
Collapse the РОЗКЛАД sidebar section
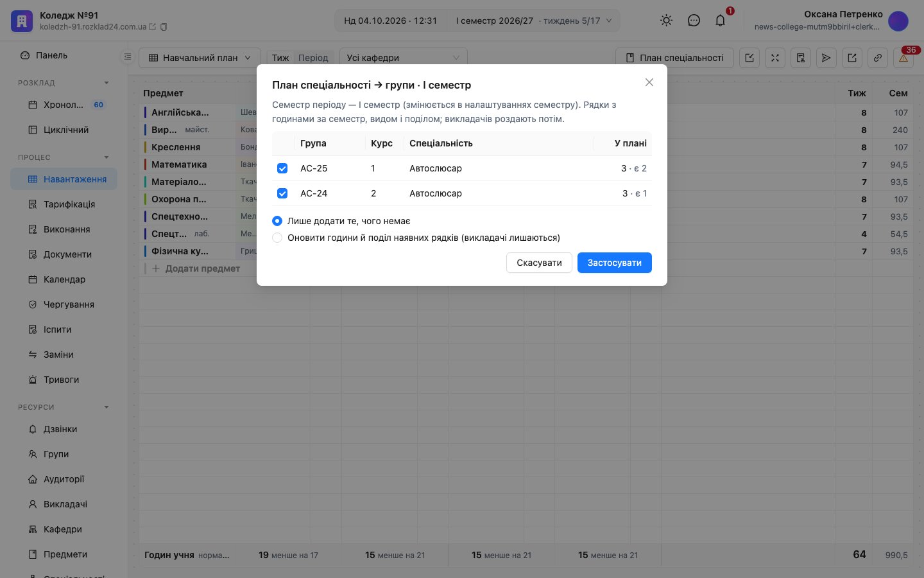click(107, 83)
